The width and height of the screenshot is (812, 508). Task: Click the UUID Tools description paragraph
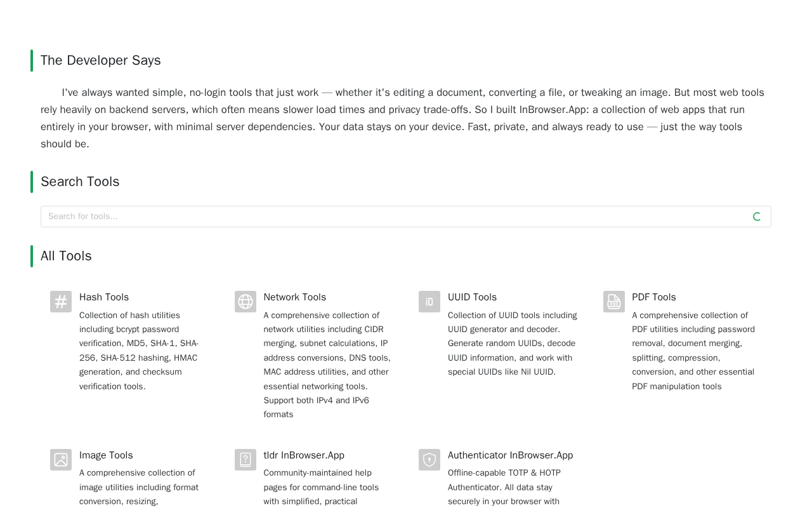[513, 344]
